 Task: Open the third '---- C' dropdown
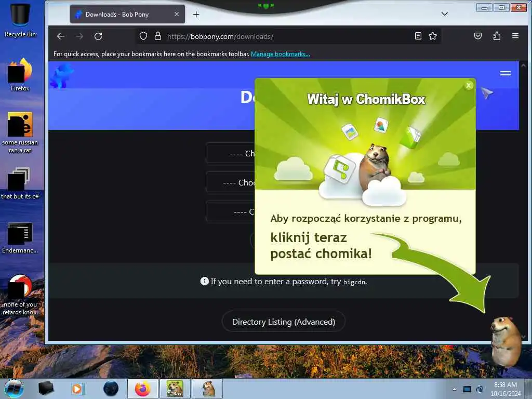point(230,212)
